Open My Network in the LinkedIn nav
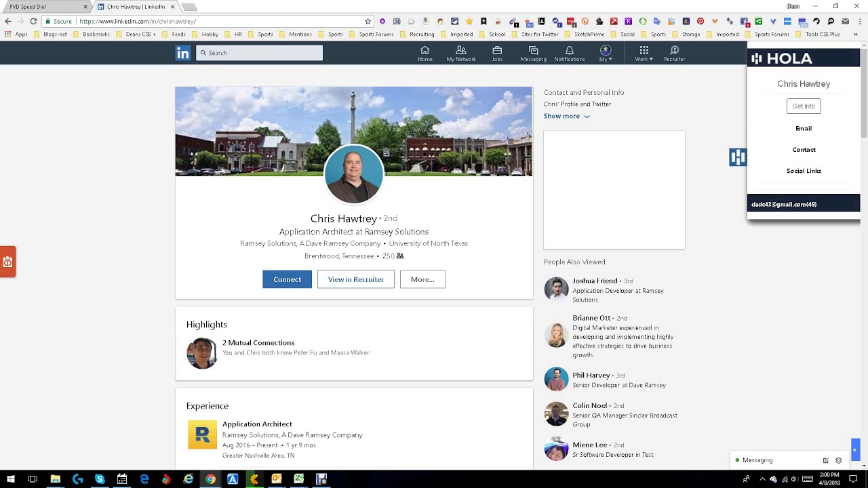 [461, 54]
